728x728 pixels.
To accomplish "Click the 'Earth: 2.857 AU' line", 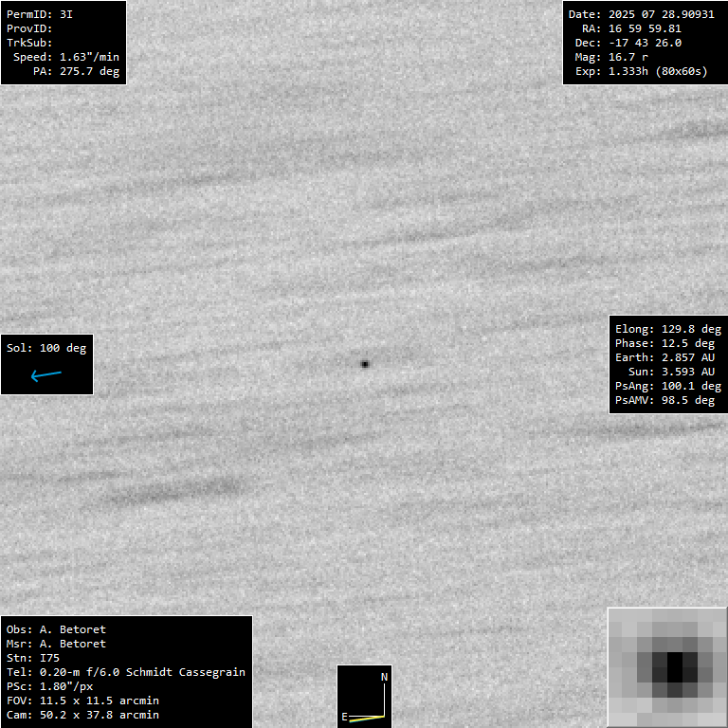I will tap(664, 357).
